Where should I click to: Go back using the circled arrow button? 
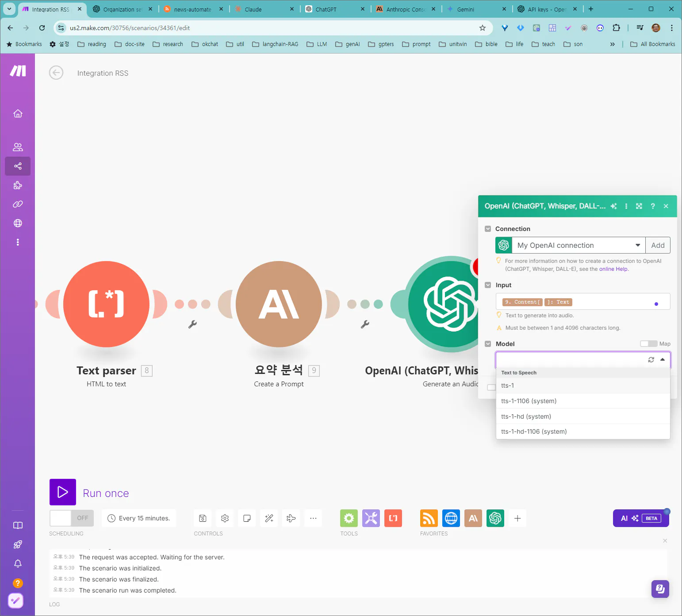coord(56,73)
